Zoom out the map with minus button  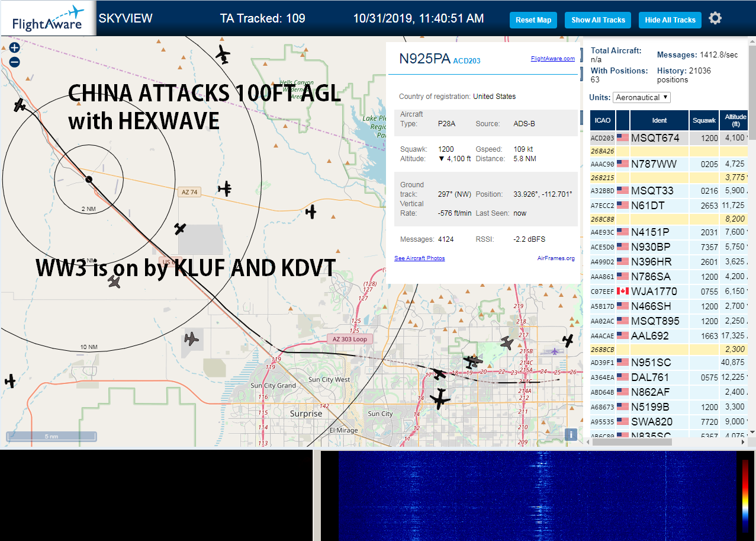click(15, 62)
